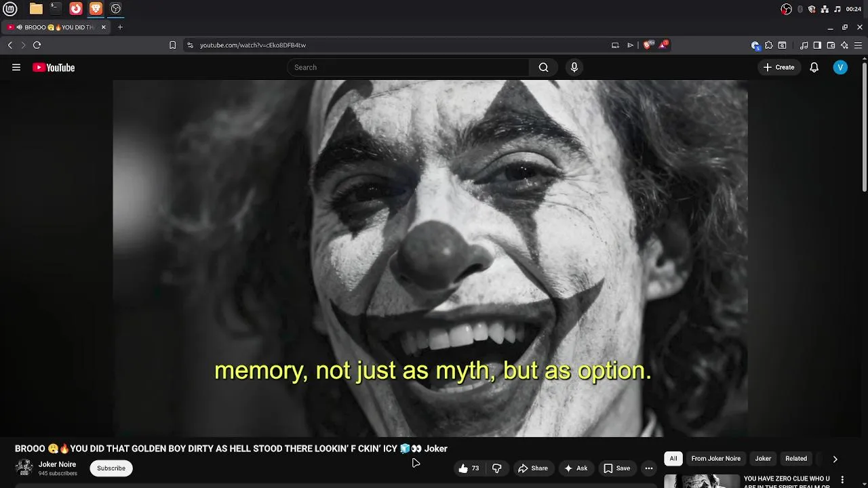Bookmark this page in the address bar
Image resolution: width=868 pixels, height=488 pixels.
[172, 45]
